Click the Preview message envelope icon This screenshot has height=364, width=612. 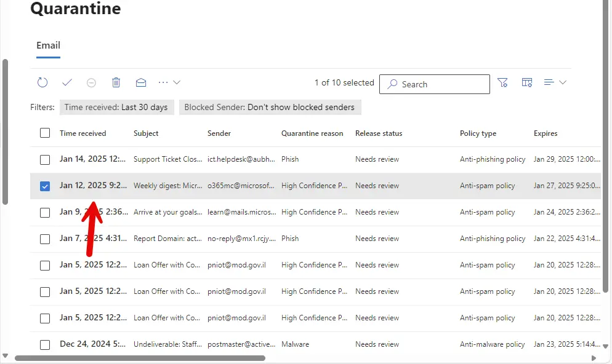pos(141,82)
